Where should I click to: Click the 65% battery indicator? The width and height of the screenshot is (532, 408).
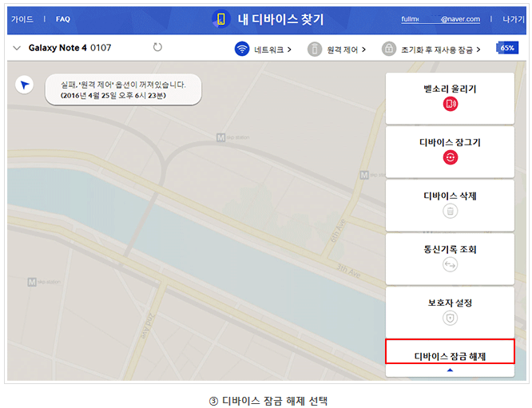click(x=507, y=48)
